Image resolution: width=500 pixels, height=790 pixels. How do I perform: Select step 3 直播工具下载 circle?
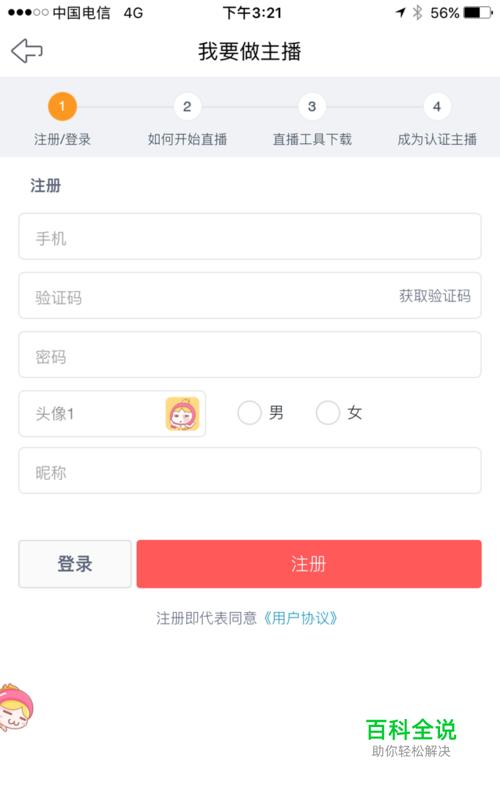coord(312,106)
